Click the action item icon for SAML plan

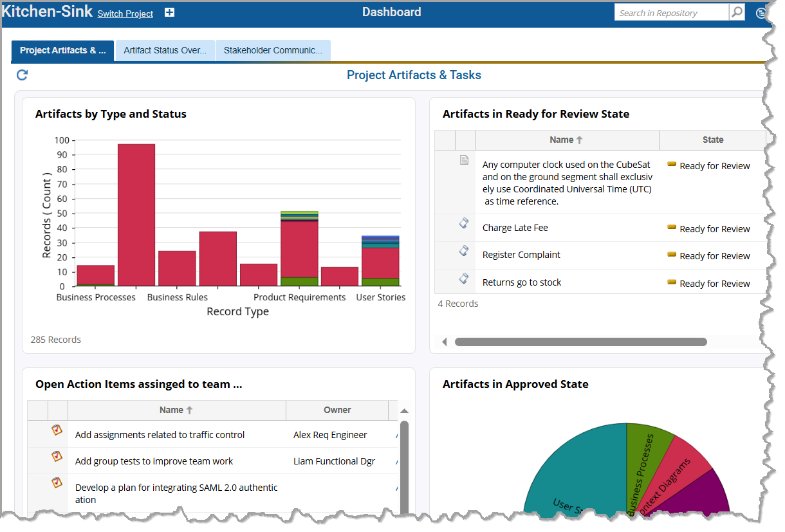point(57,482)
